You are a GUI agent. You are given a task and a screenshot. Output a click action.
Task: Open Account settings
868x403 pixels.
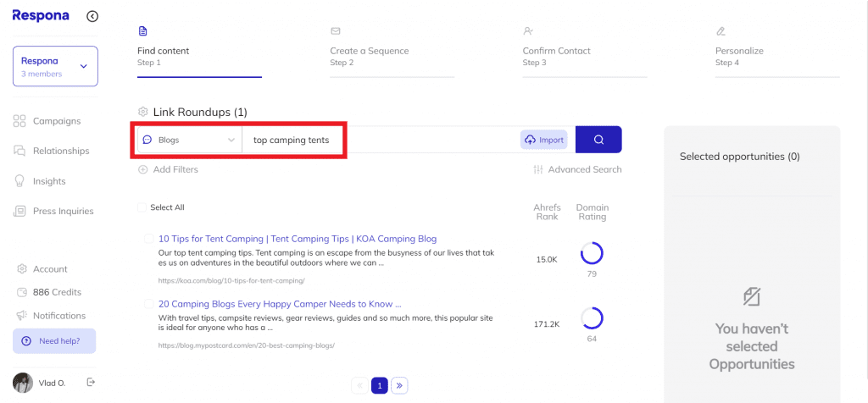click(x=50, y=269)
